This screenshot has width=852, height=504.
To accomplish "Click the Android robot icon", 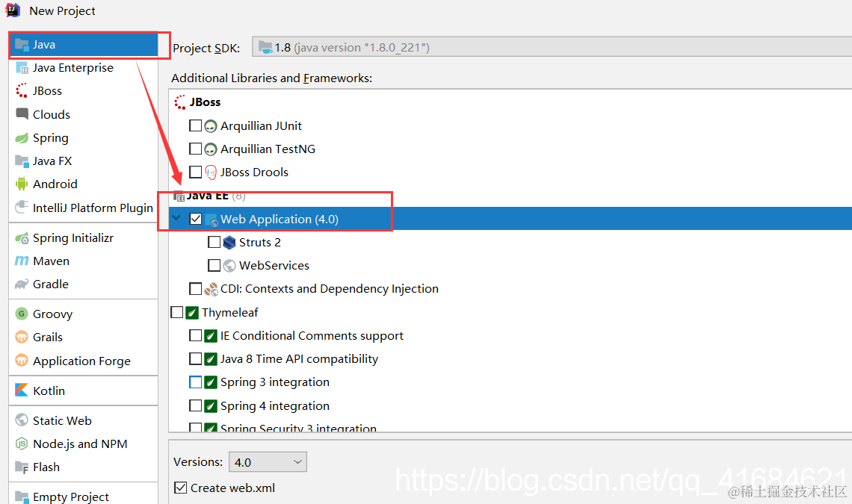I will tap(22, 184).
